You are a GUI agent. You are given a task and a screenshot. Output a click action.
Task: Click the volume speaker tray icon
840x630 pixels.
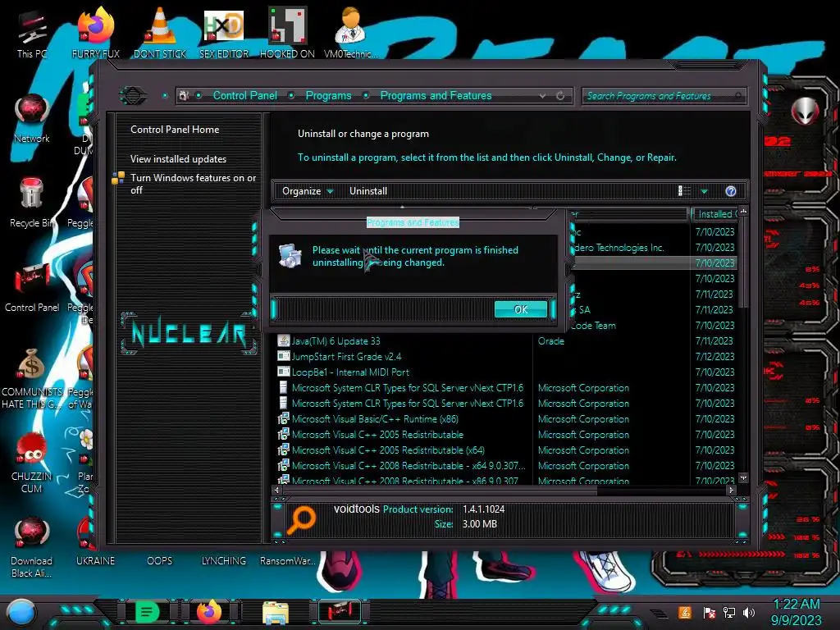749,612
